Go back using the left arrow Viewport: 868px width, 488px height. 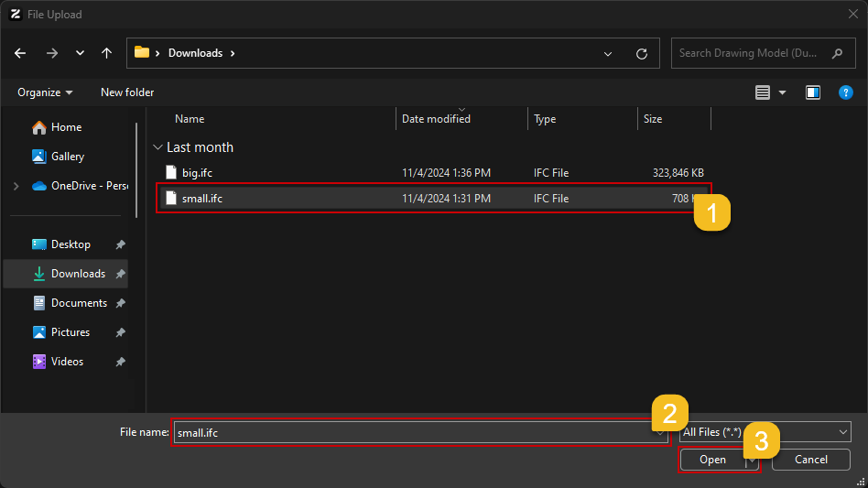click(20, 53)
